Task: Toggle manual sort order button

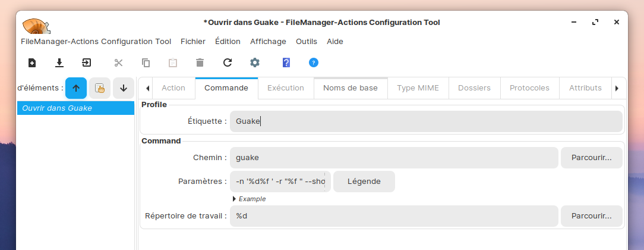Action: click(x=100, y=88)
